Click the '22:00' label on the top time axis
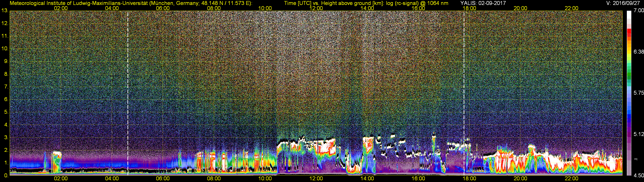Image resolution: width=644 pixels, height=182 pixels. pyautogui.click(x=571, y=8)
